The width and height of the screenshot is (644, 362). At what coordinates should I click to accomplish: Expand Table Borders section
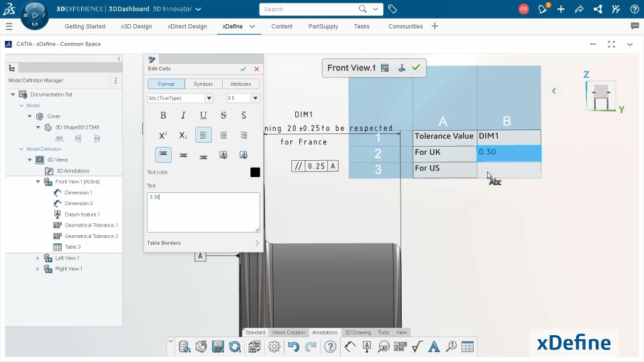203,243
